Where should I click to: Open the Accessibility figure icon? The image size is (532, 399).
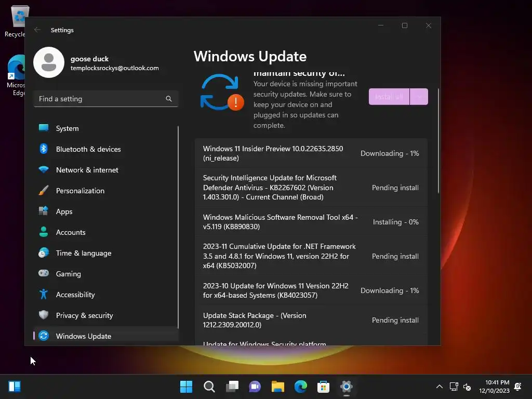(44, 294)
